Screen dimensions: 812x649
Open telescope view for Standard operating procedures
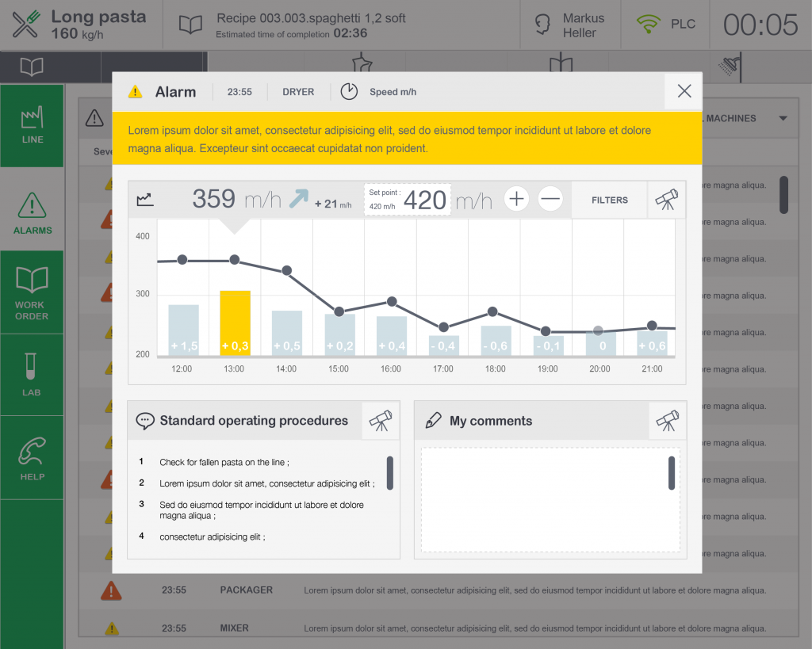pyautogui.click(x=381, y=421)
